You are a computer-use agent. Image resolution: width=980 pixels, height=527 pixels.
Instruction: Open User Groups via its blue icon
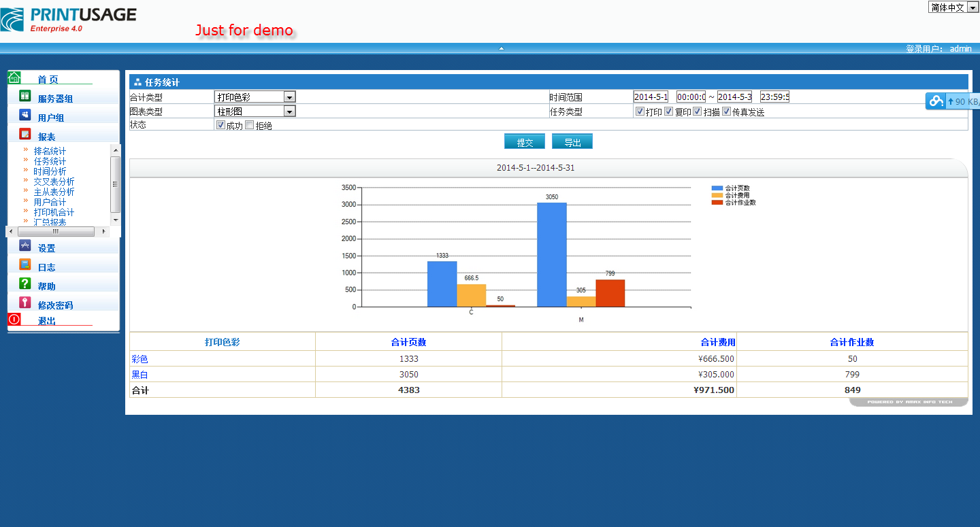(x=25, y=115)
